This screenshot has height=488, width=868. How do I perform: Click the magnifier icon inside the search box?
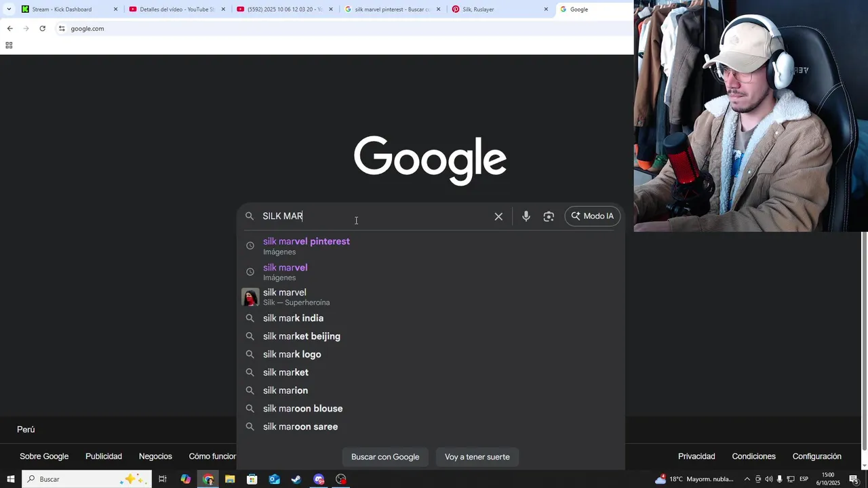[250, 216]
